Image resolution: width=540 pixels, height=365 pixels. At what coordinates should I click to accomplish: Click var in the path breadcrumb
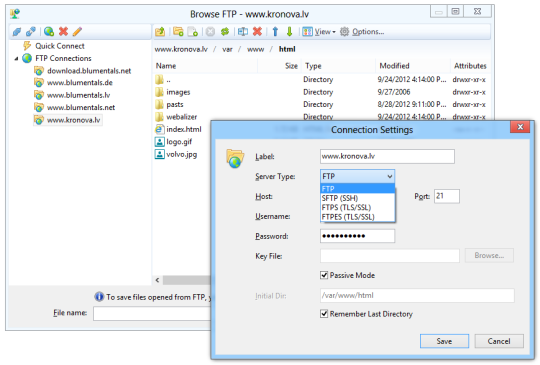click(x=227, y=49)
